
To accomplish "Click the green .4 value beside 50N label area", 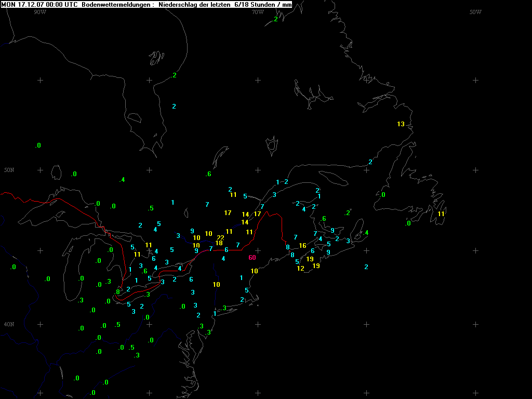I will [122, 180].
